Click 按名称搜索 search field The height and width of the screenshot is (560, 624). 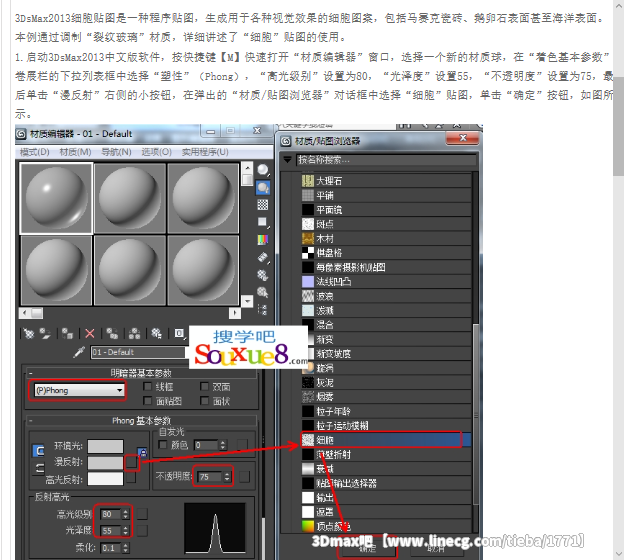pos(386,160)
